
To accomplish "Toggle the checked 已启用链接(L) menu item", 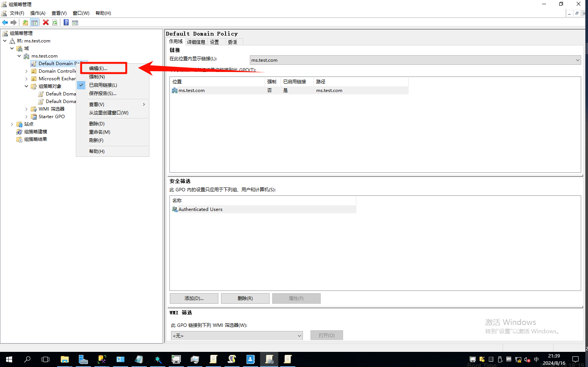I will point(103,85).
